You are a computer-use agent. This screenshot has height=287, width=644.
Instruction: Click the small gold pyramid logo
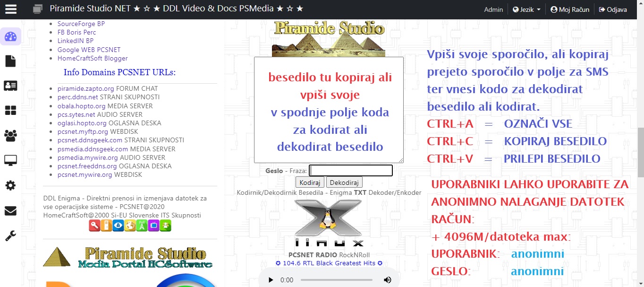coord(57,257)
